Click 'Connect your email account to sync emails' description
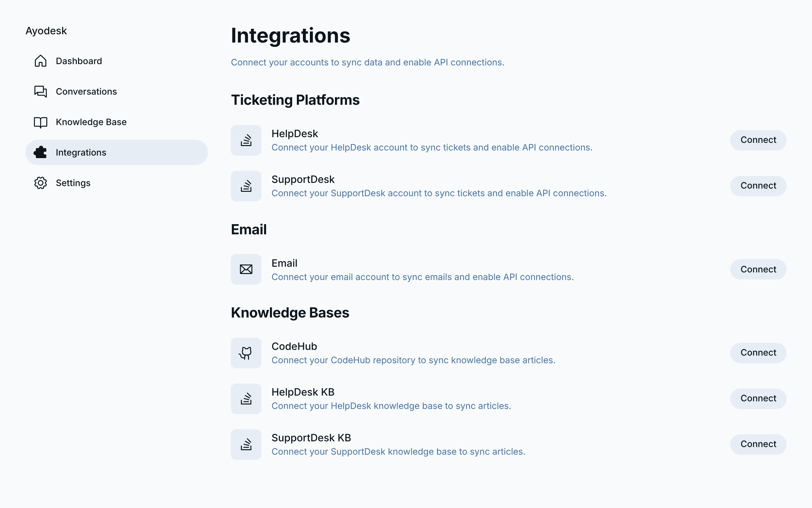Screen dimensions: 812x508 (422, 277)
